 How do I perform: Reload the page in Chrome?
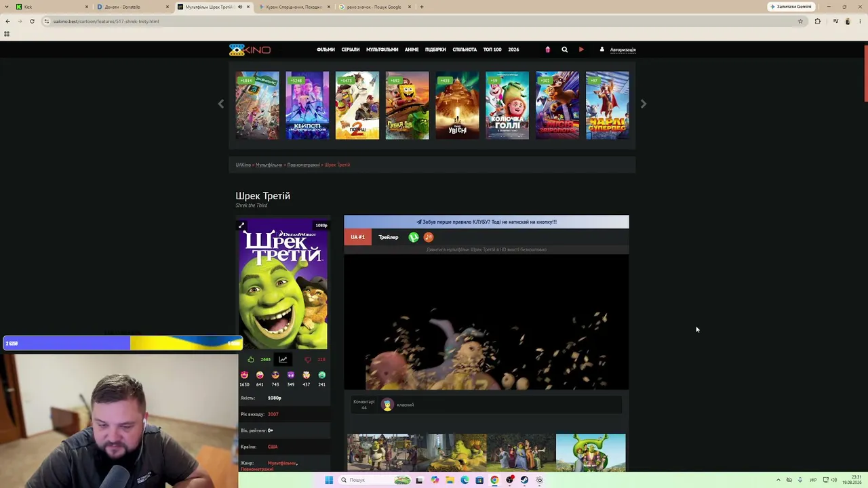(x=32, y=21)
